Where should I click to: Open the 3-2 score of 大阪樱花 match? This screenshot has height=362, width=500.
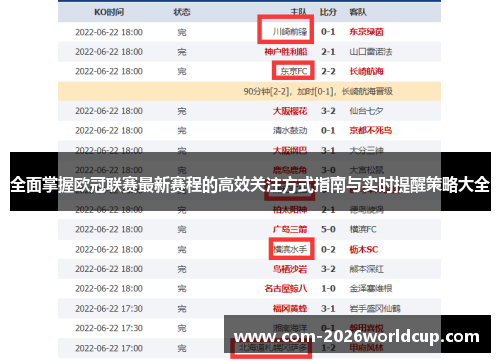coord(328,111)
